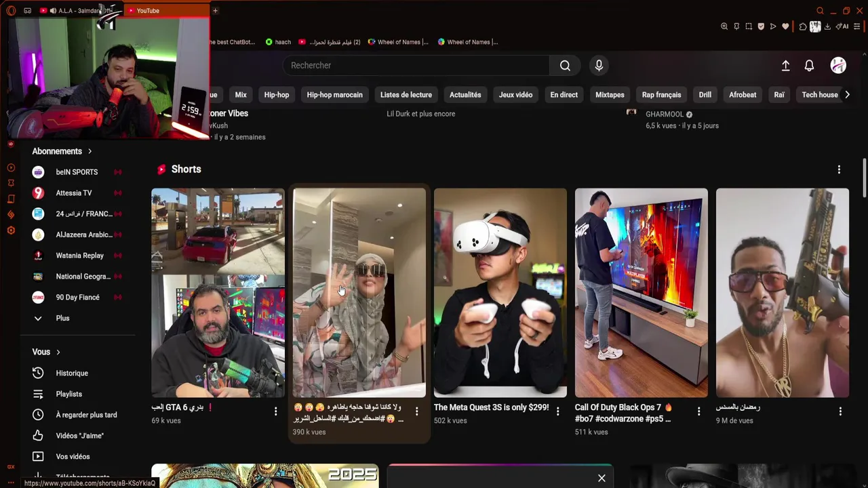Show more category chips with right arrow

pos(847,95)
